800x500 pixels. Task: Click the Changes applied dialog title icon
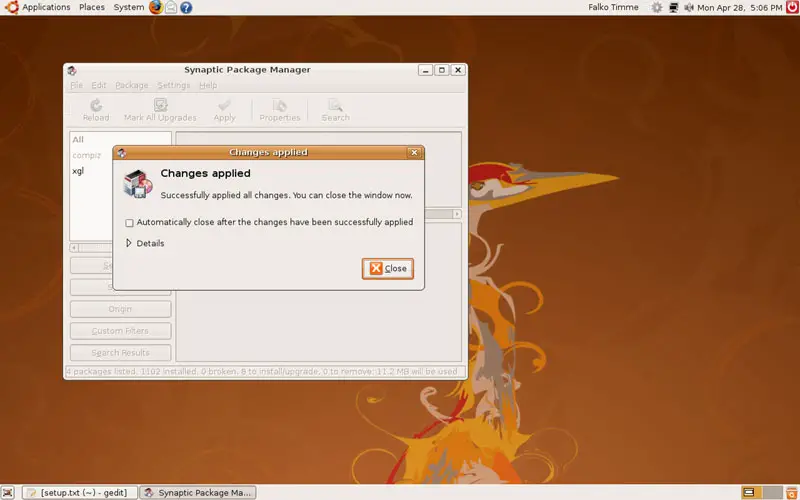[121, 153]
